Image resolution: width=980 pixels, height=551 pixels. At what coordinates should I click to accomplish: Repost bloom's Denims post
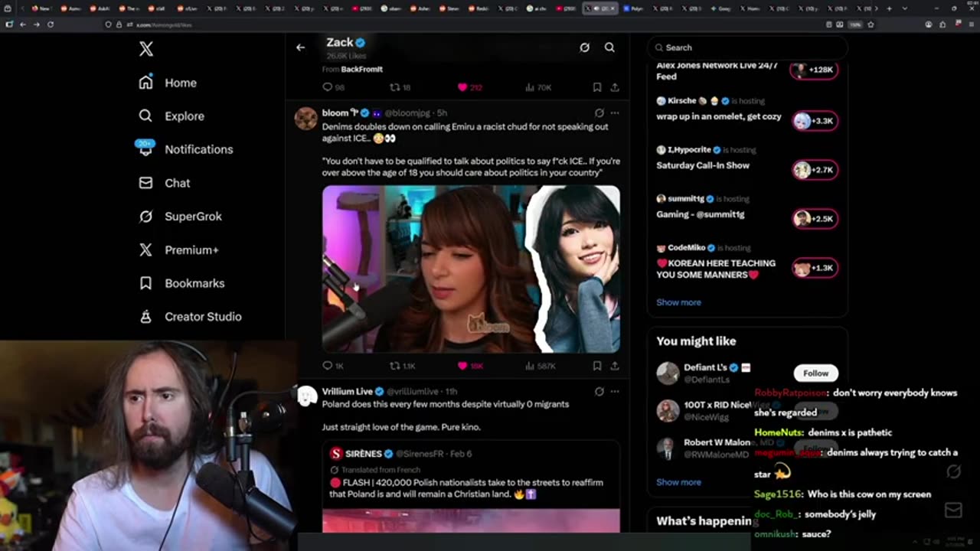(403, 366)
